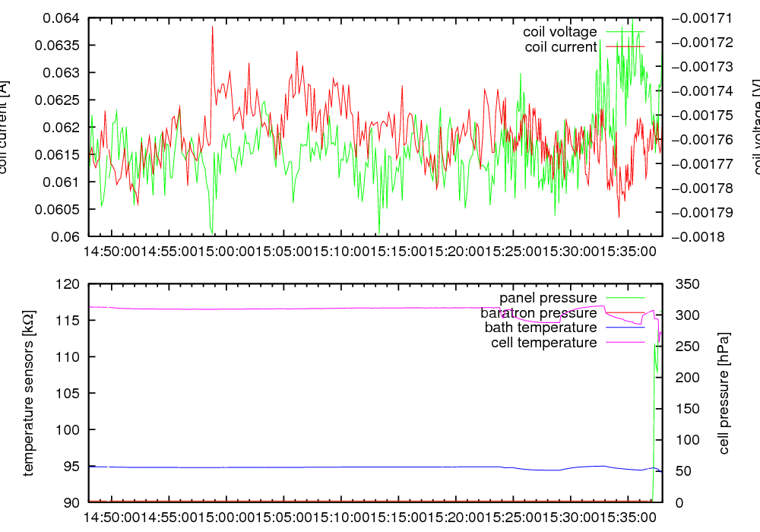
Task: Hide the panel pressure curve via legend
Action: click(547, 297)
